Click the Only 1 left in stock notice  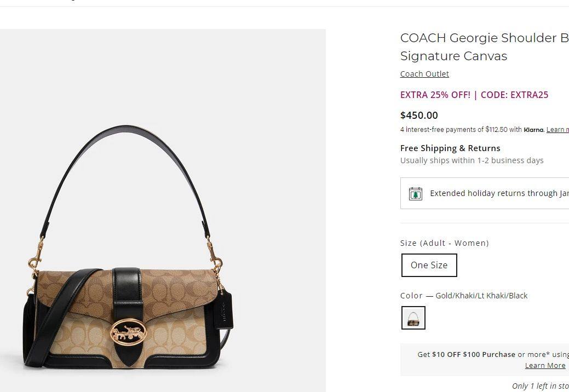(x=540, y=386)
